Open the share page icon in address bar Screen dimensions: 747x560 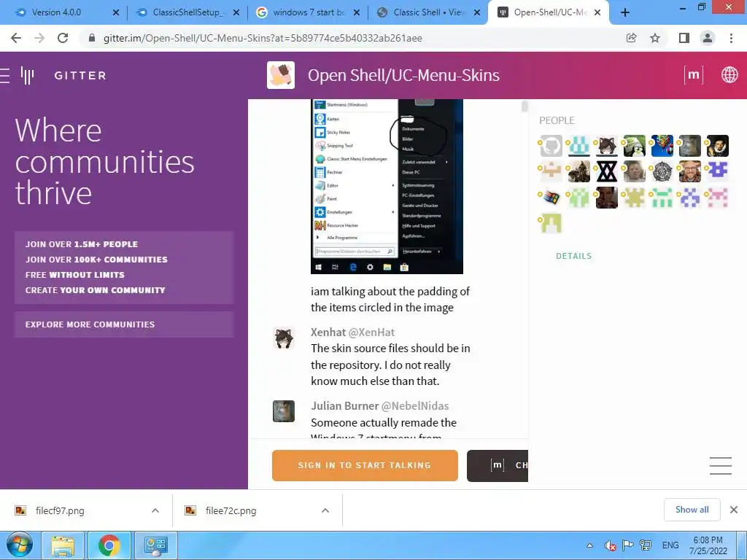coord(631,38)
